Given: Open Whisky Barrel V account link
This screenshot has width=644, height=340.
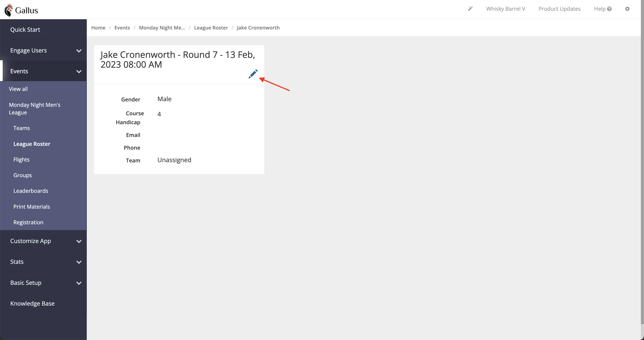Looking at the screenshot, I should click(506, 9).
